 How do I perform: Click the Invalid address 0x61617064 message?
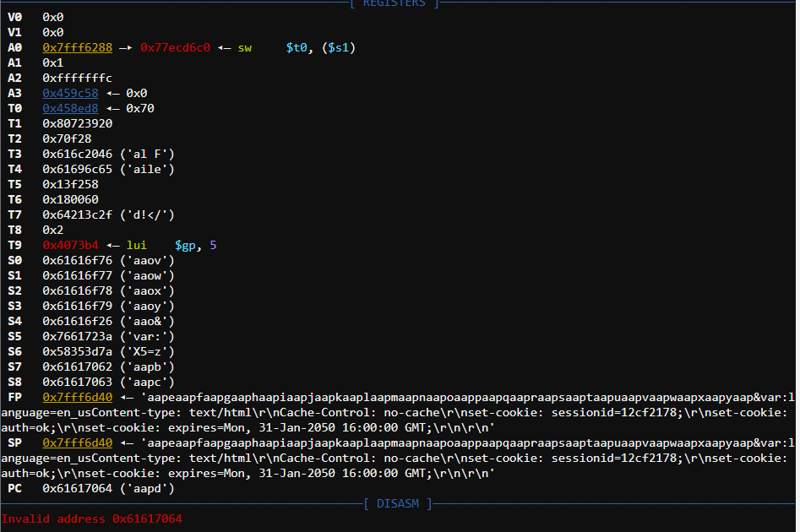(92, 518)
